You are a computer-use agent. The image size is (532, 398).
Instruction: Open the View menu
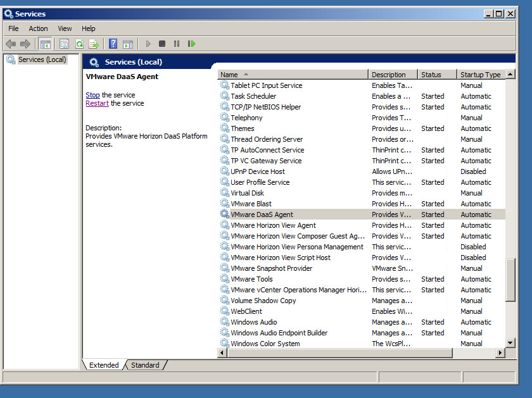pos(65,28)
